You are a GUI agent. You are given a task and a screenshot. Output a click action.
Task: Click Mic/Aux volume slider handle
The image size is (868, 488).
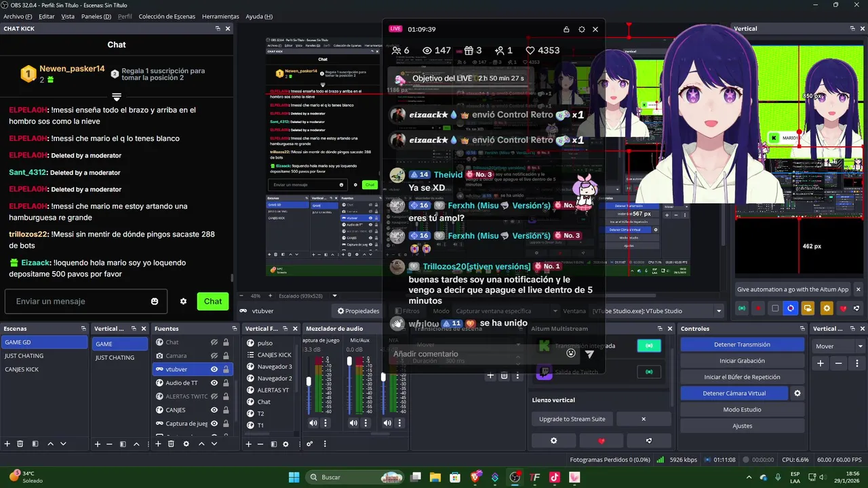coord(349,361)
